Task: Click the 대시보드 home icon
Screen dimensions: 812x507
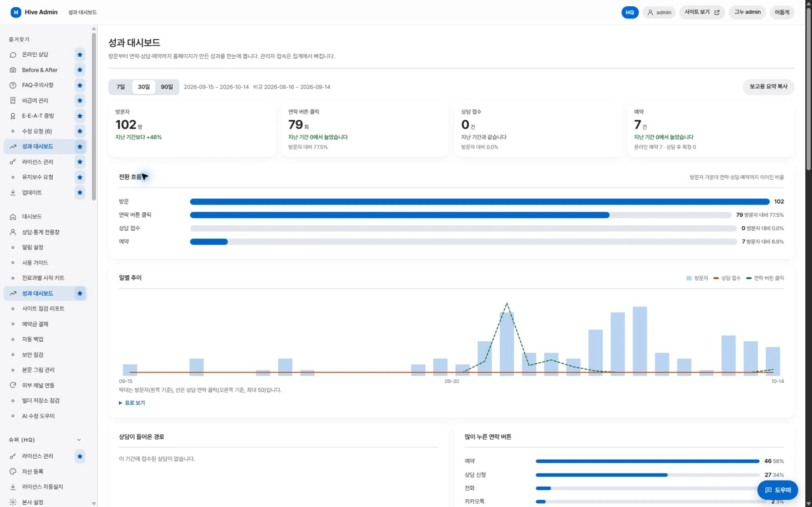Action: click(13, 217)
